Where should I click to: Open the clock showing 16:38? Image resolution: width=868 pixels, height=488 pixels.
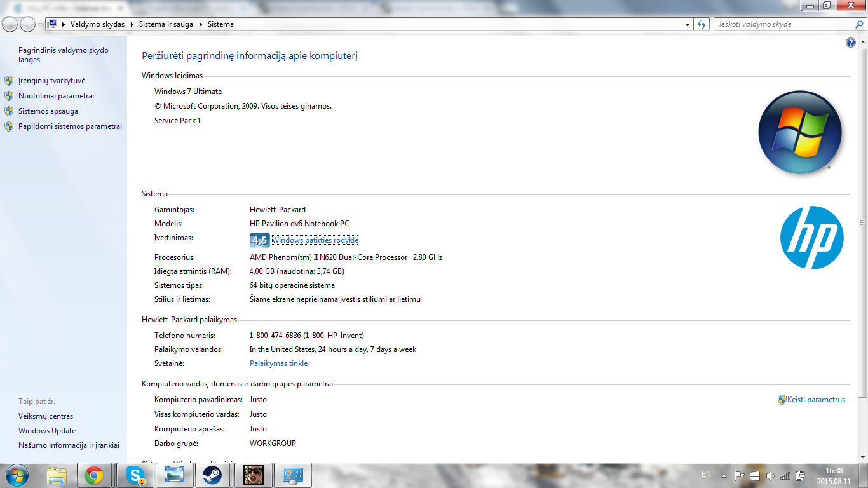(834, 475)
